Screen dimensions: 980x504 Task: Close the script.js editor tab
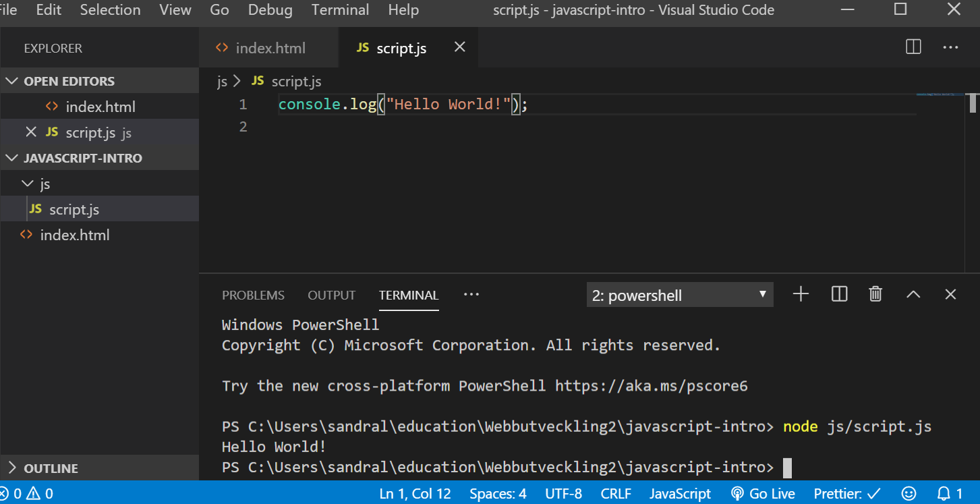coord(459,47)
